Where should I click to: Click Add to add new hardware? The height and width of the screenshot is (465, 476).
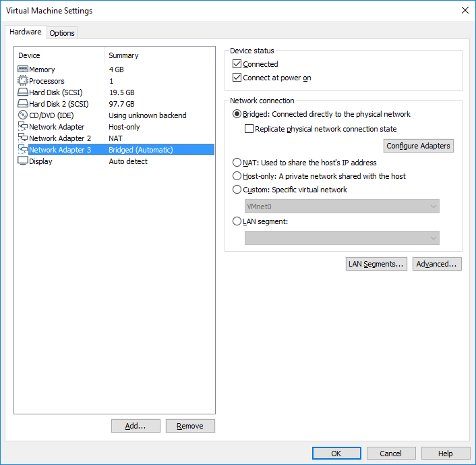tap(136, 426)
